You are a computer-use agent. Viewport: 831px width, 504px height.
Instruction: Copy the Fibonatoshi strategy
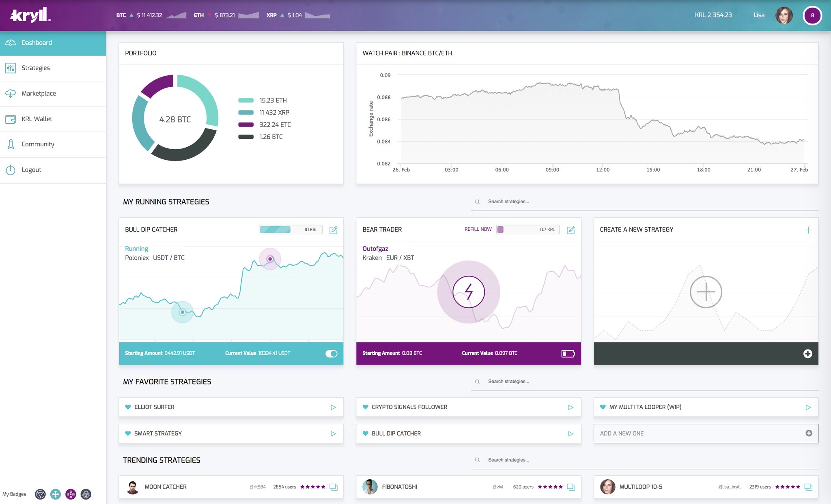point(571,487)
